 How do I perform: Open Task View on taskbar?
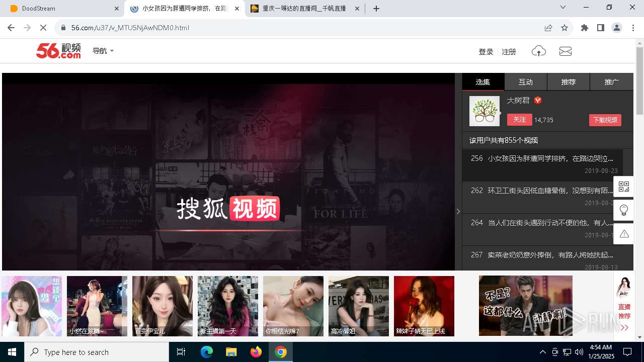pos(181,352)
